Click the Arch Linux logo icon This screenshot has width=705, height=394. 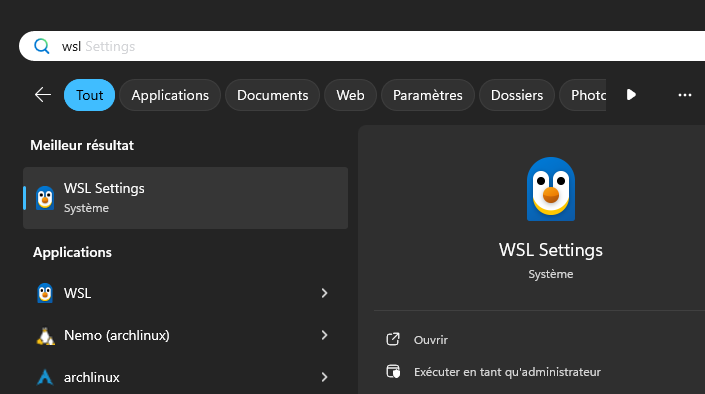(x=45, y=377)
